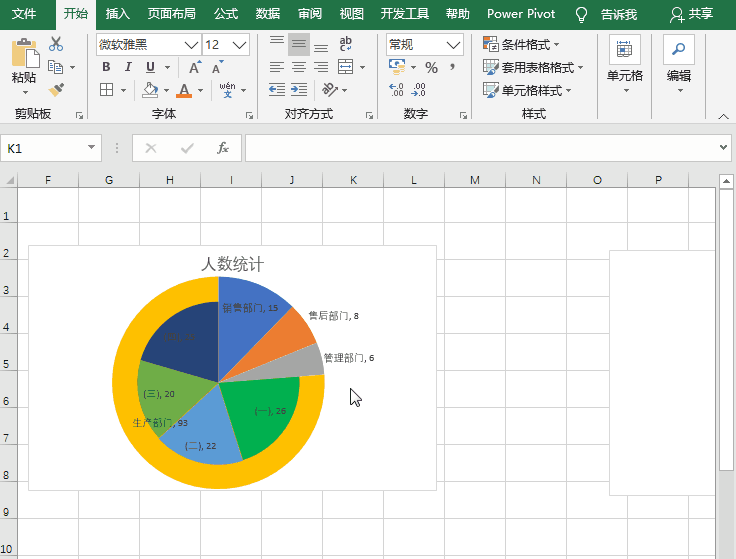Screen dimensions: 736x559
Task: Expand the formula bar
Action: (x=723, y=147)
